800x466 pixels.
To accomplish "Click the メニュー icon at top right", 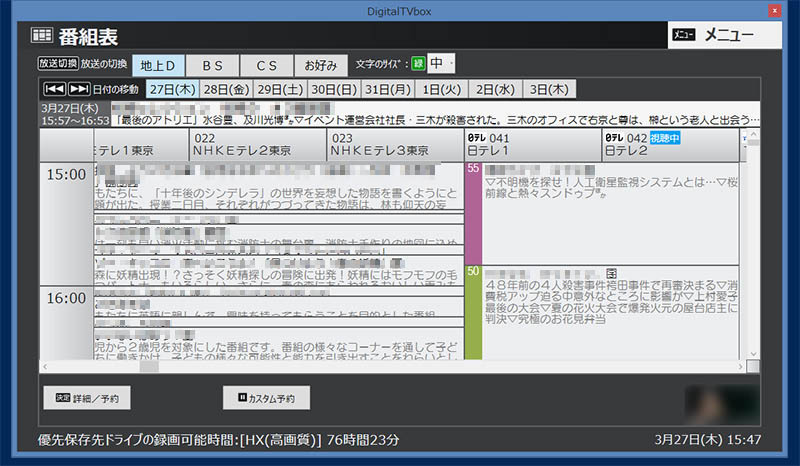I will click(x=684, y=36).
